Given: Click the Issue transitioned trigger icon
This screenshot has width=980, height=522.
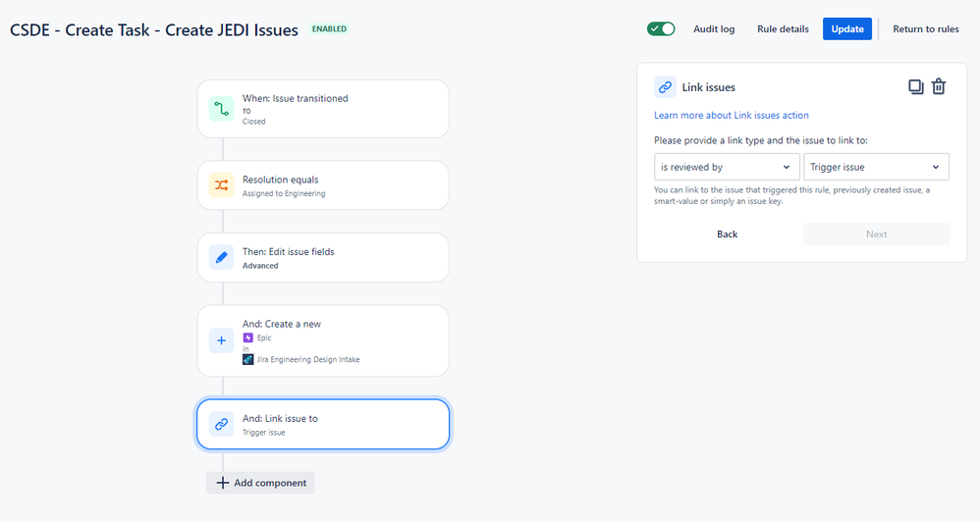Looking at the screenshot, I should (x=221, y=109).
